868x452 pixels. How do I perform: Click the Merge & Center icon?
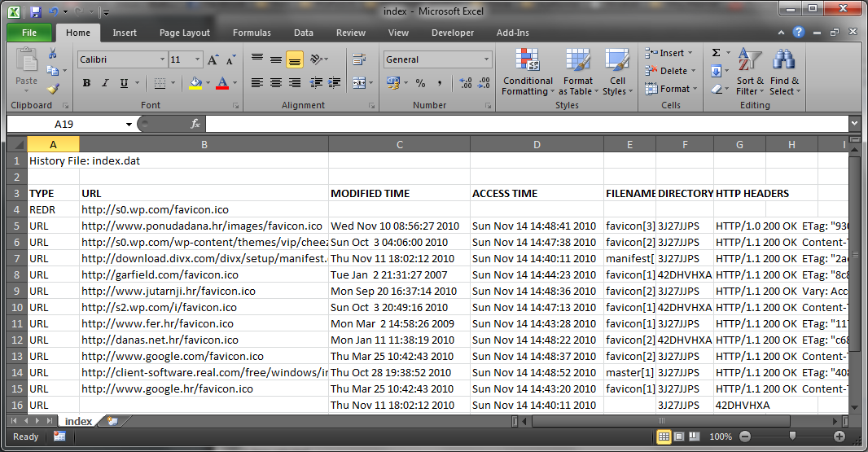pos(360,83)
